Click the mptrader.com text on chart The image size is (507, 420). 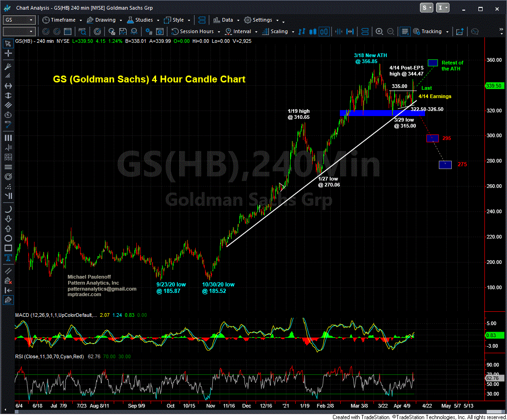84,295
